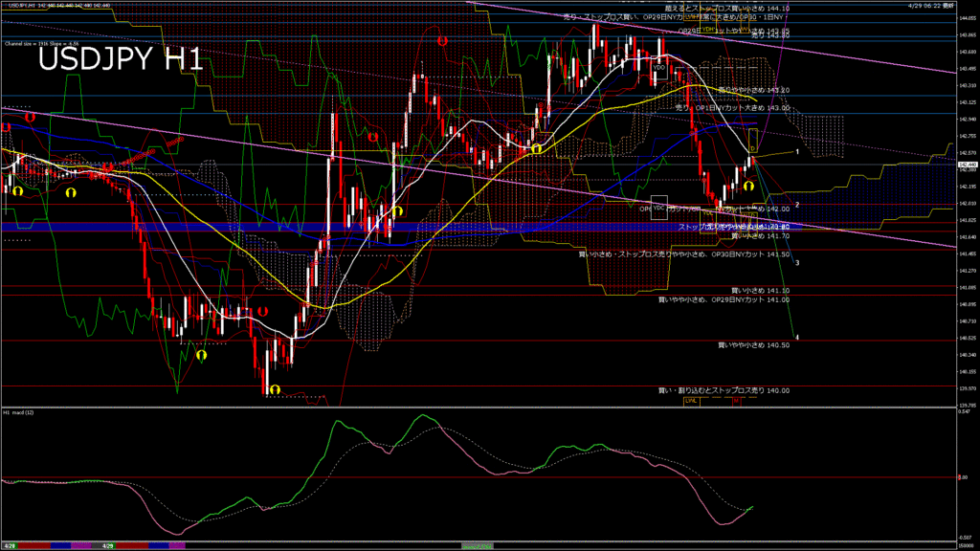Screen dimensions: 980x551
Task: Click the 4/29 06:22 update timestamp
Action: [x=929, y=5]
